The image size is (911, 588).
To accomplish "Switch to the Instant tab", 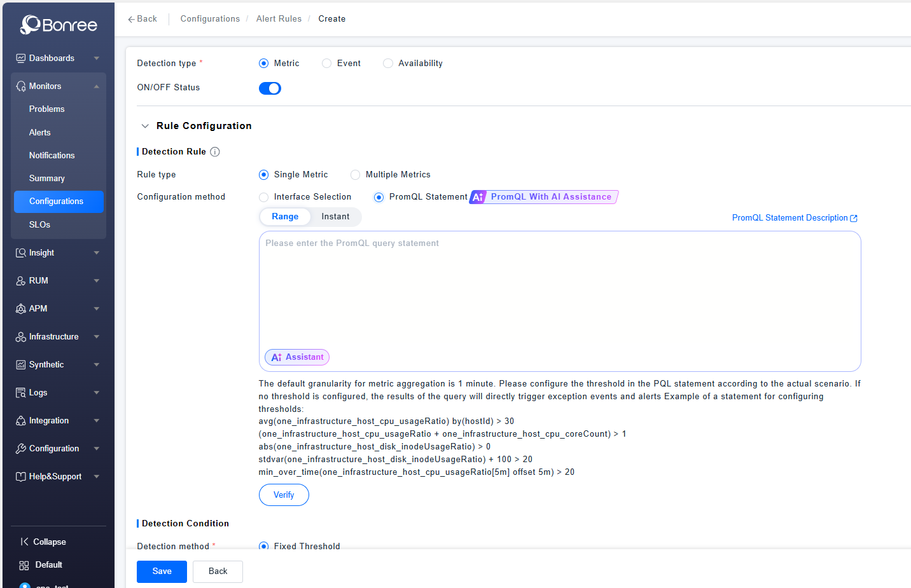I will tap(335, 217).
